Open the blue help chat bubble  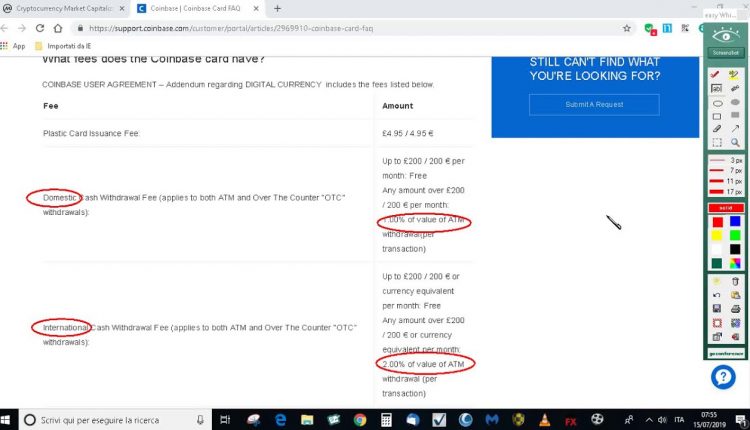pos(723,377)
